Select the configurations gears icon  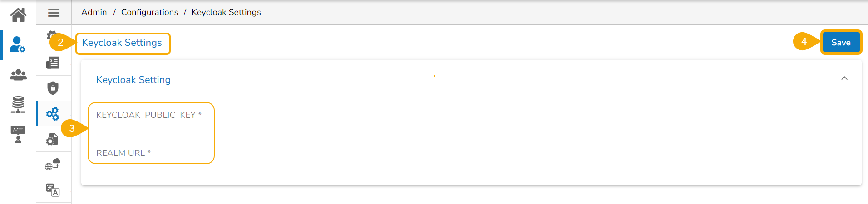53,113
